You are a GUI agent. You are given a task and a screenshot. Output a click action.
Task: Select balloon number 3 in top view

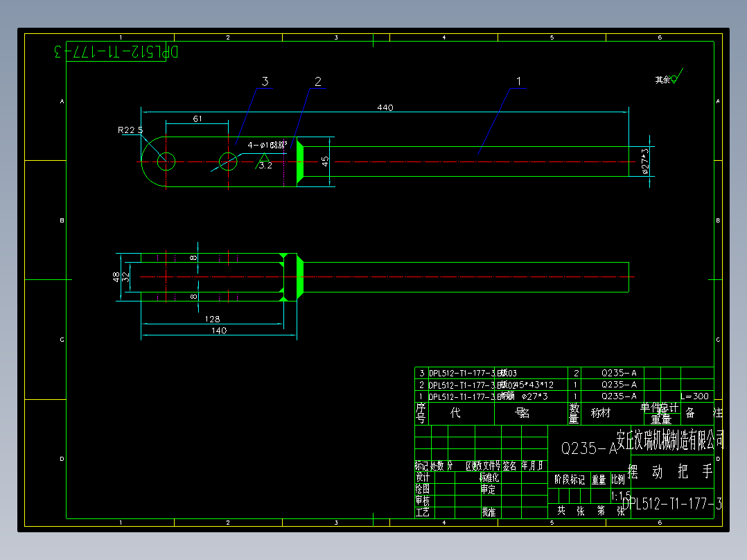[x=265, y=82]
